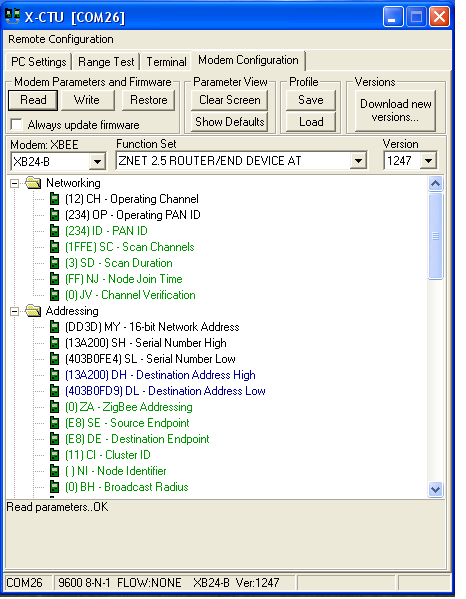Click the parameter list scroll down arrow
This screenshot has height=599, width=466.
(435, 489)
